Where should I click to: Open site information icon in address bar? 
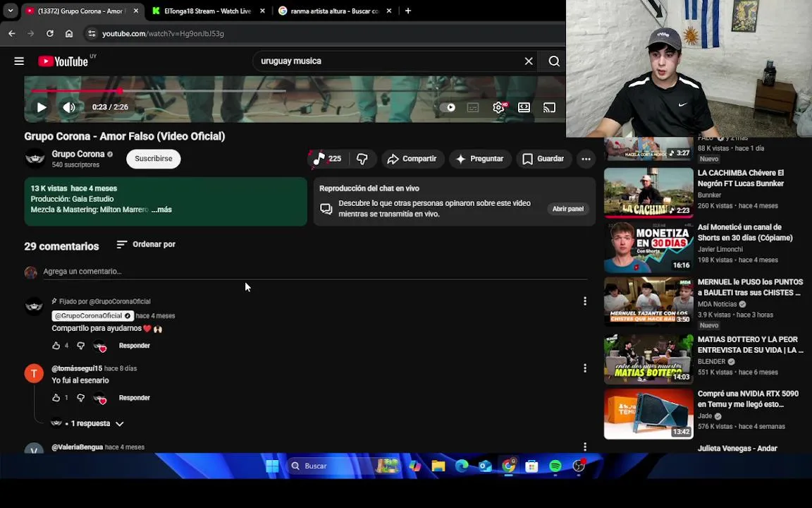click(92, 33)
